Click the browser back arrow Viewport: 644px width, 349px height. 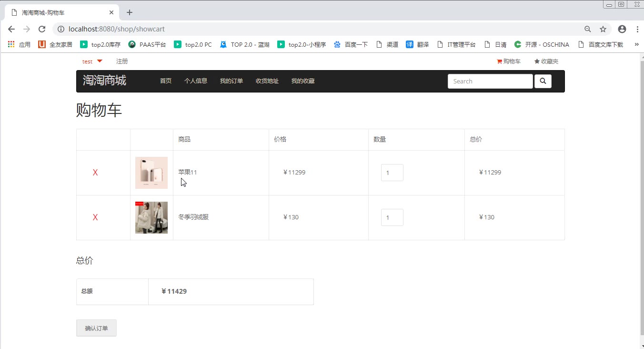pyautogui.click(x=11, y=29)
